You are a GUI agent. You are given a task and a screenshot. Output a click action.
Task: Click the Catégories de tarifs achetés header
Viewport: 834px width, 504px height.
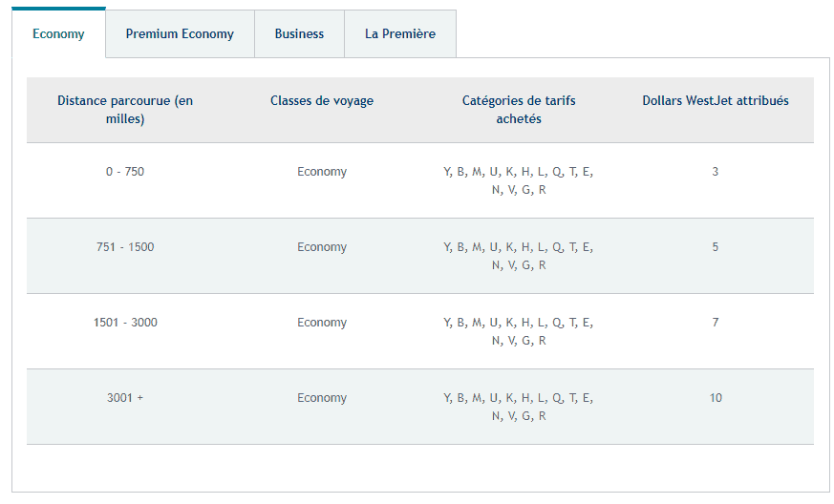point(519,110)
